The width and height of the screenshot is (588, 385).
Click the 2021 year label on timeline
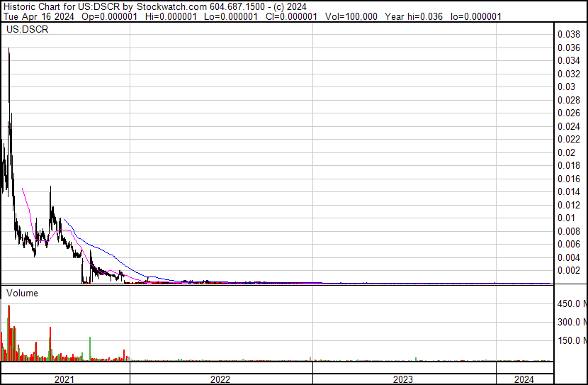pyautogui.click(x=64, y=379)
